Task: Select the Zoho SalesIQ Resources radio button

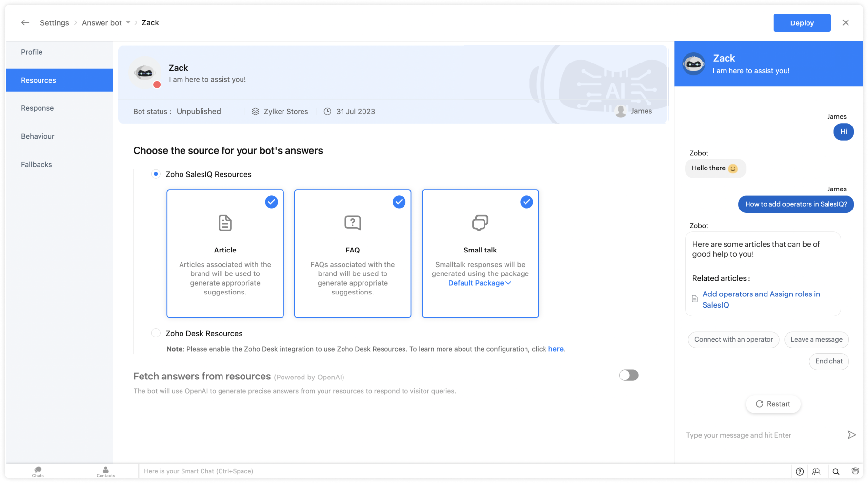Action: [156, 174]
